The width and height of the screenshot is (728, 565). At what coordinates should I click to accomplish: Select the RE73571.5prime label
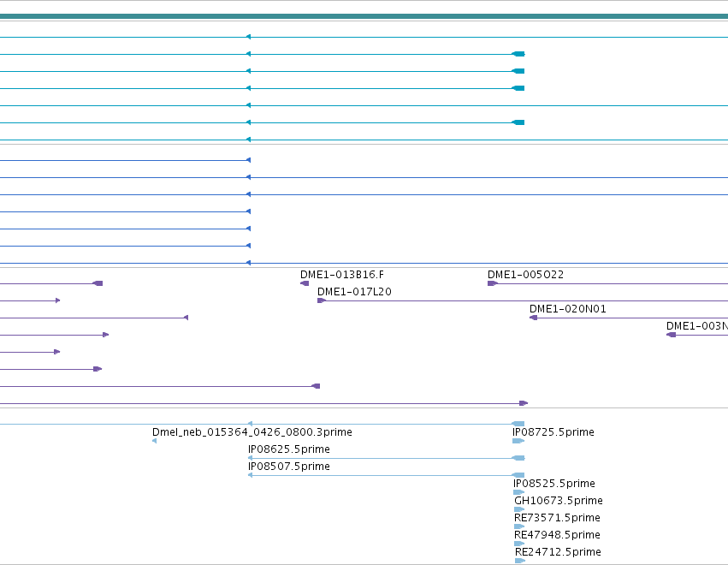point(557,518)
